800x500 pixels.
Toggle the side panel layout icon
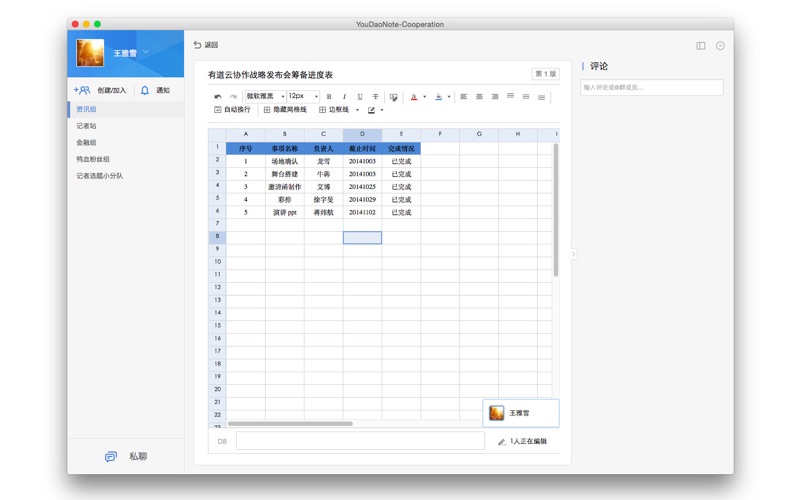point(701,46)
